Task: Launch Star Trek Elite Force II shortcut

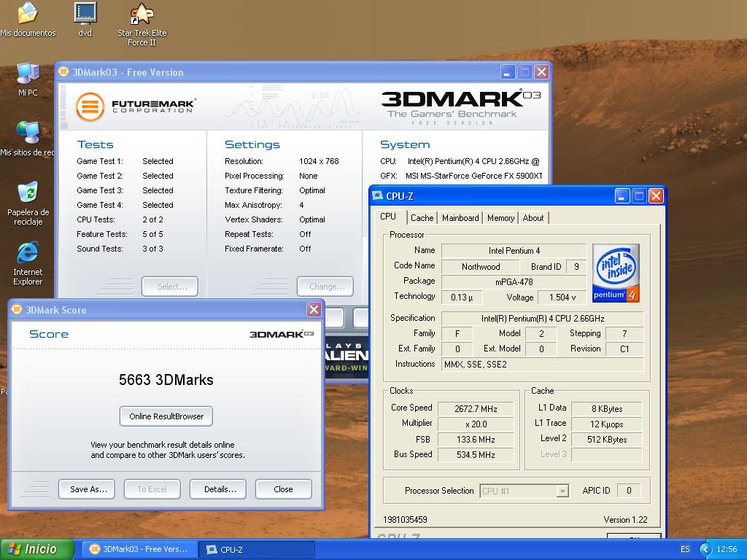Action: 142,14
